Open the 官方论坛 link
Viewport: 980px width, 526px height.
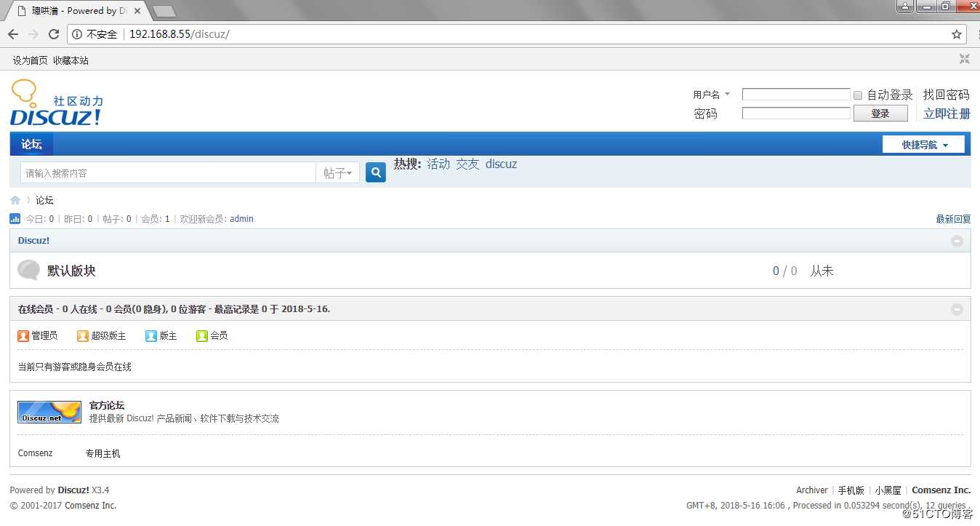pos(107,405)
